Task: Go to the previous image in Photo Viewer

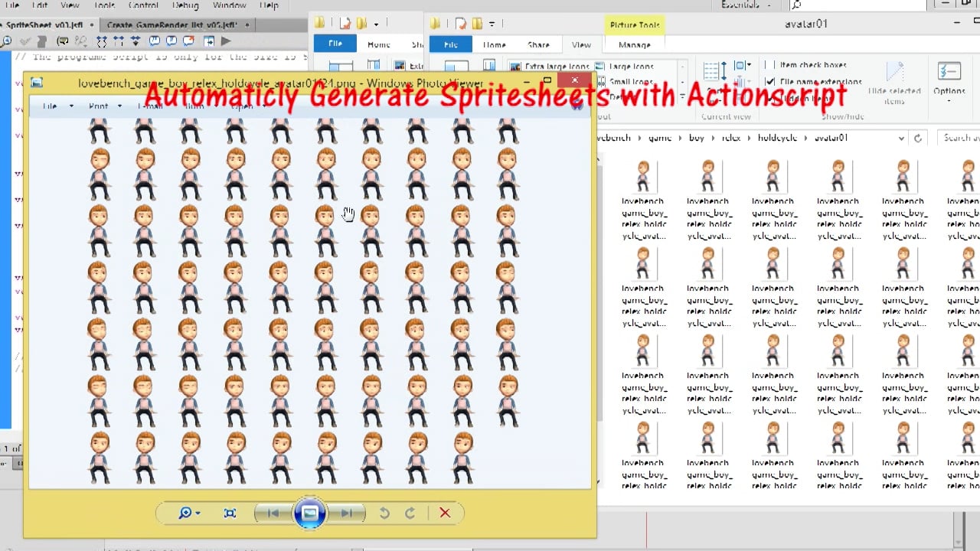Action: (273, 514)
